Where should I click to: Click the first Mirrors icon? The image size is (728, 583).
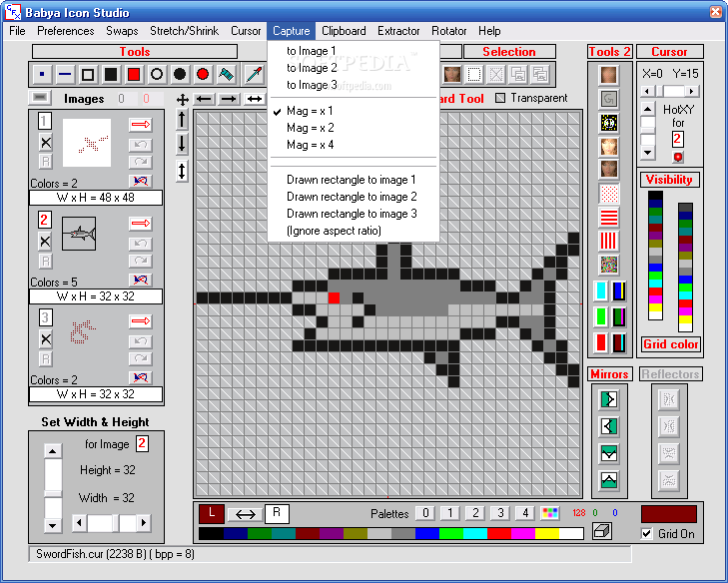[609, 399]
